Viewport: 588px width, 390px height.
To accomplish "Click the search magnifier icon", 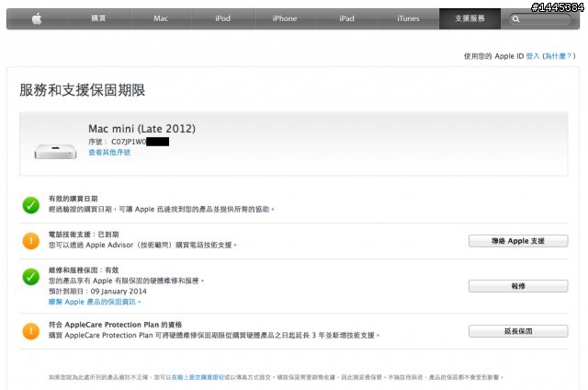I will pyautogui.click(x=516, y=18).
